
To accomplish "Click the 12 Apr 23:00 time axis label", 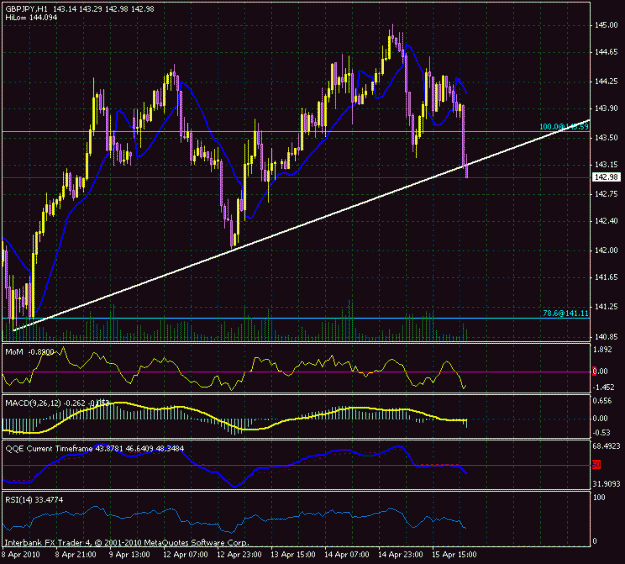I will [x=239, y=554].
